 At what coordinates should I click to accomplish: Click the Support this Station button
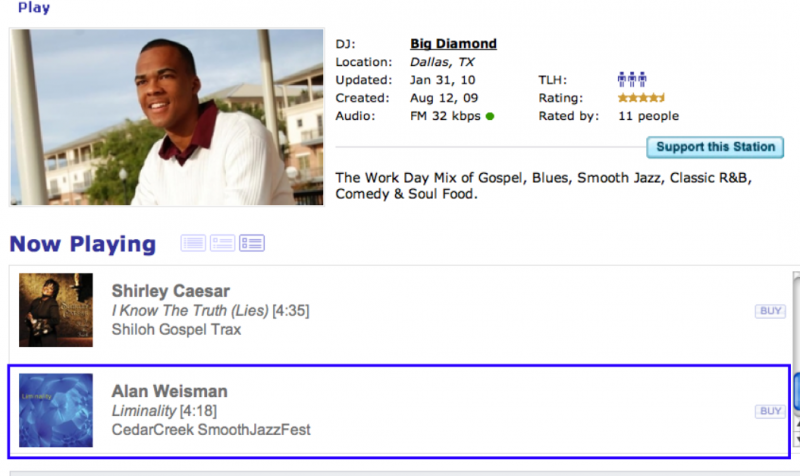point(715,147)
